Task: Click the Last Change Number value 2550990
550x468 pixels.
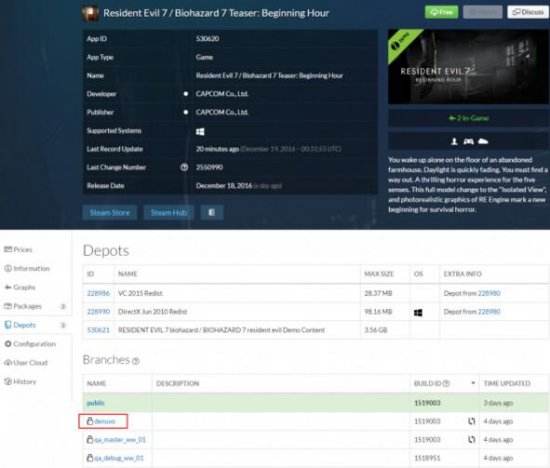Action: tap(209, 167)
